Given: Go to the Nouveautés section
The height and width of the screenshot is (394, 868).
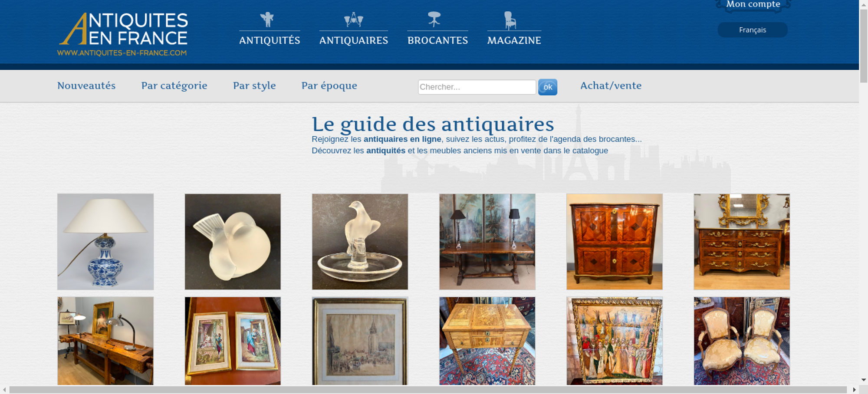Looking at the screenshot, I should pos(86,85).
